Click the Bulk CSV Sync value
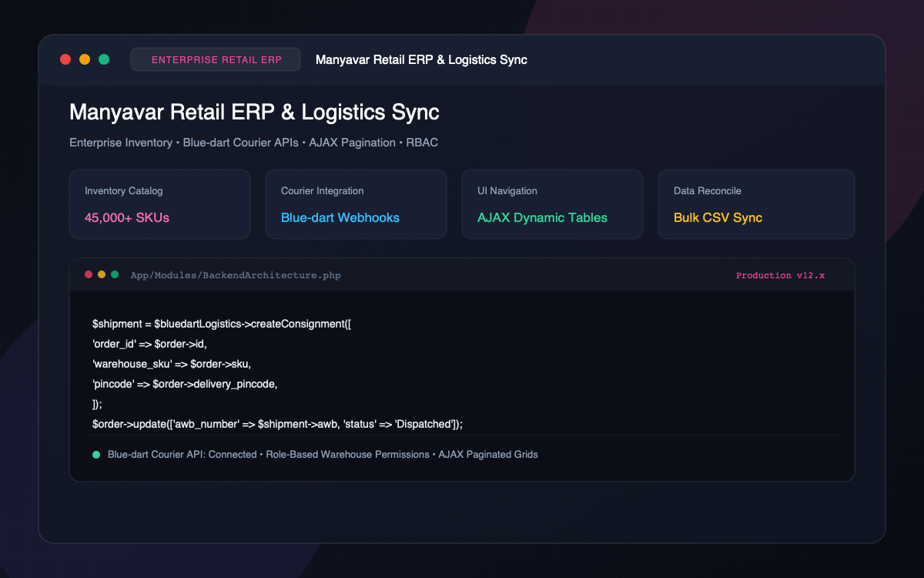The image size is (924, 578). pyautogui.click(x=718, y=217)
